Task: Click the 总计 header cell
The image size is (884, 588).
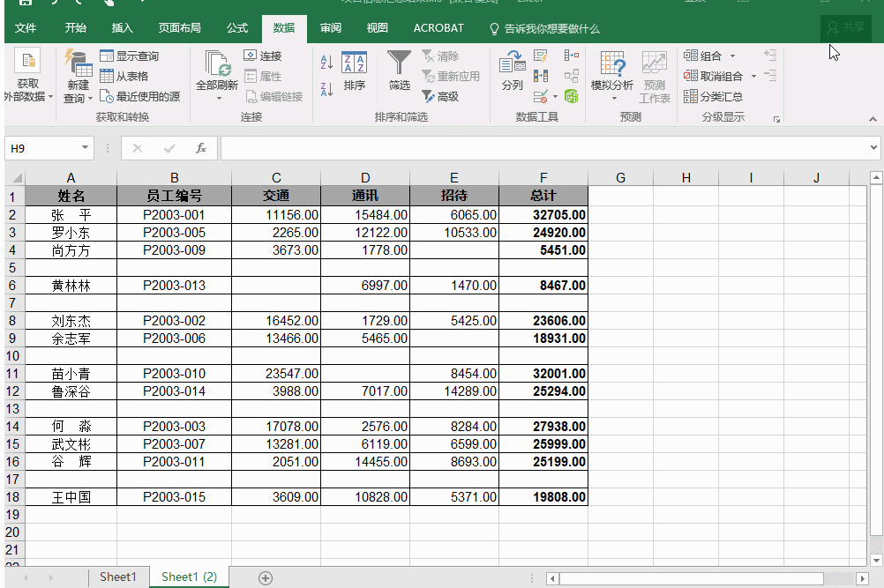Action: (543, 196)
